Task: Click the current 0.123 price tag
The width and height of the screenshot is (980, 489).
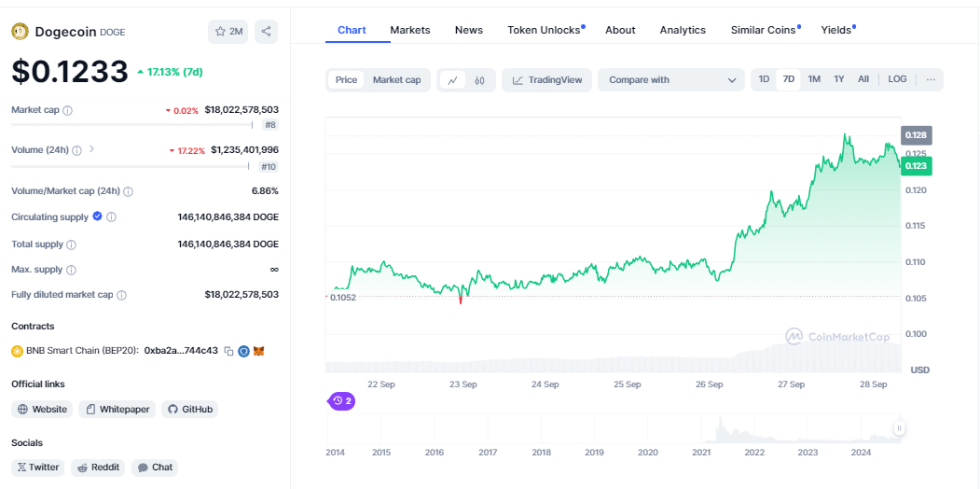Action: [x=917, y=166]
